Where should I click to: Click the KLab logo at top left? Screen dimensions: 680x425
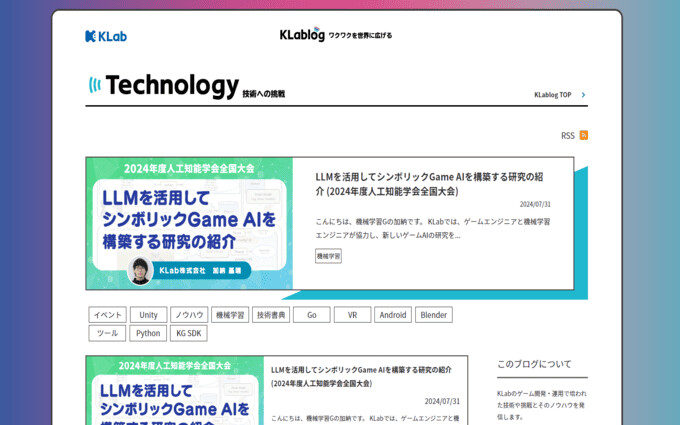click(x=106, y=36)
